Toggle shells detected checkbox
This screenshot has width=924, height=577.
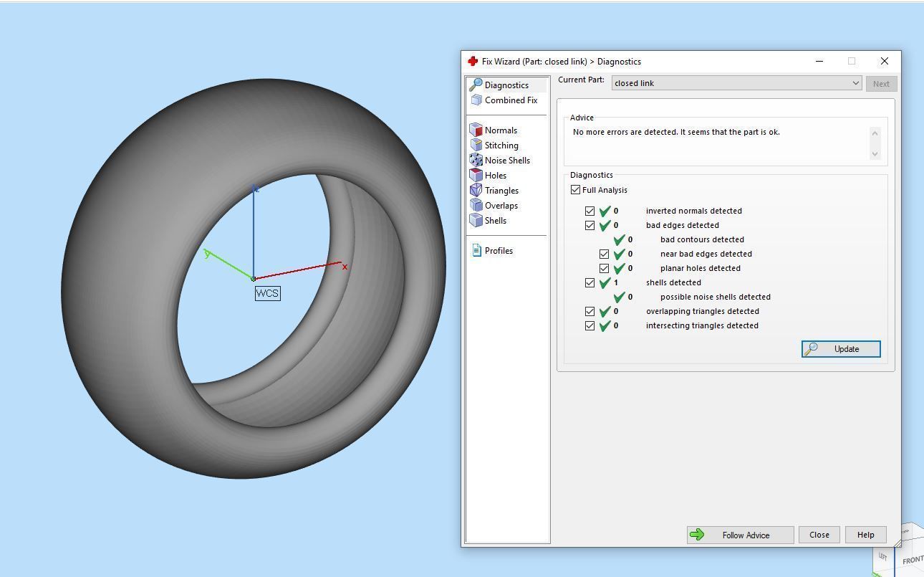point(589,282)
